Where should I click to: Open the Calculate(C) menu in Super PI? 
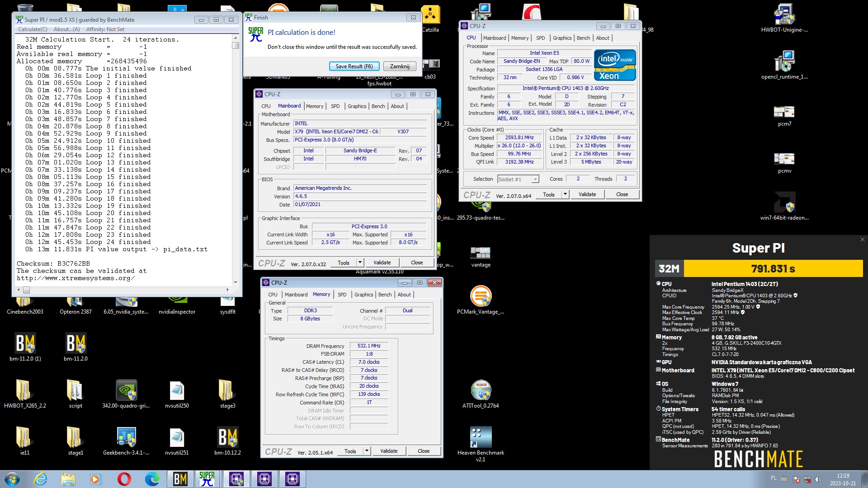click(x=33, y=29)
